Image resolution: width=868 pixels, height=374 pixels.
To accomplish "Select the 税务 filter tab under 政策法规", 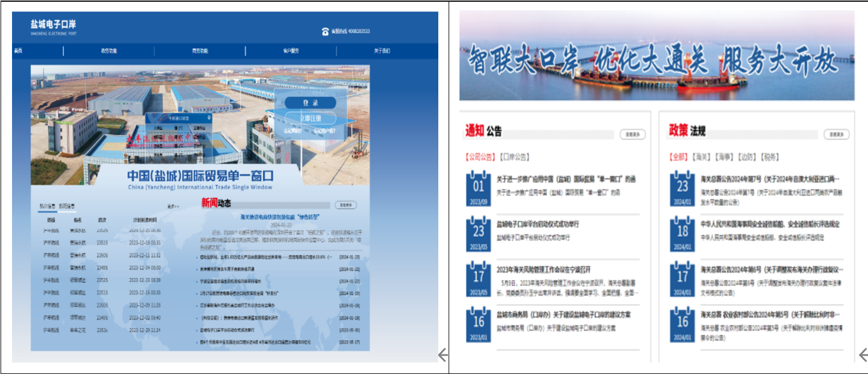I will pyautogui.click(x=770, y=157).
